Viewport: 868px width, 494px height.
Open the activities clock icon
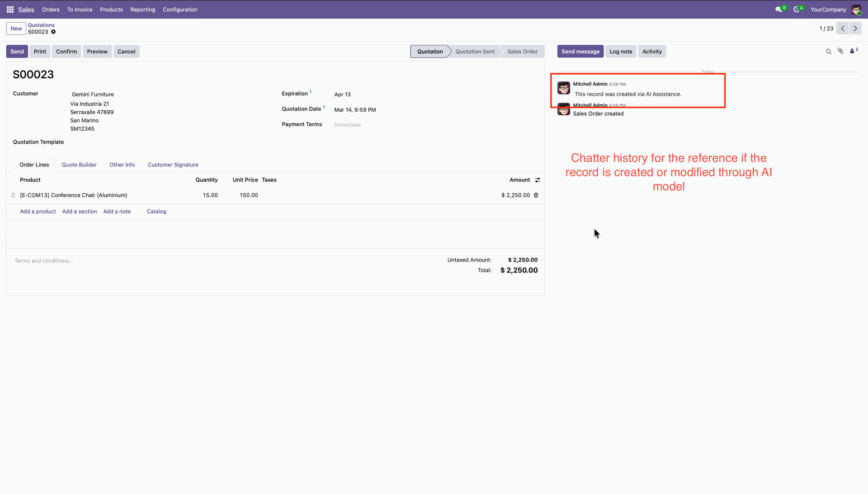pos(797,9)
